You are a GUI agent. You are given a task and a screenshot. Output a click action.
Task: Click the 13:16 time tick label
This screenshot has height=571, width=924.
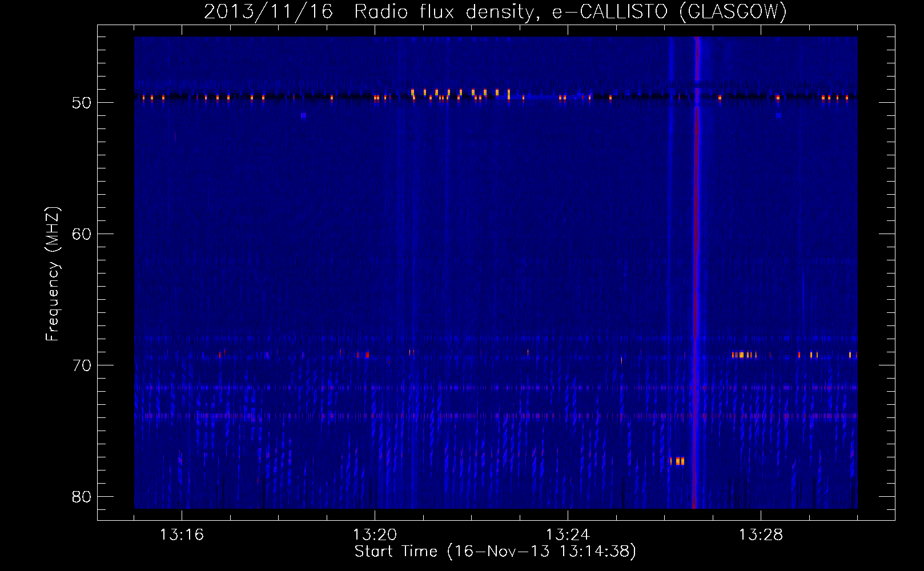click(182, 535)
